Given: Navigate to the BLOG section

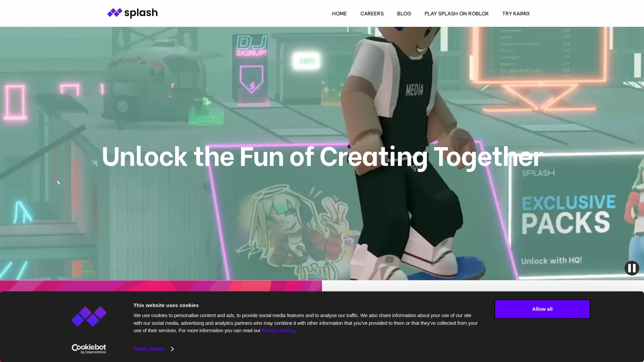Looking at the screenshot, I should pos(404,14).
